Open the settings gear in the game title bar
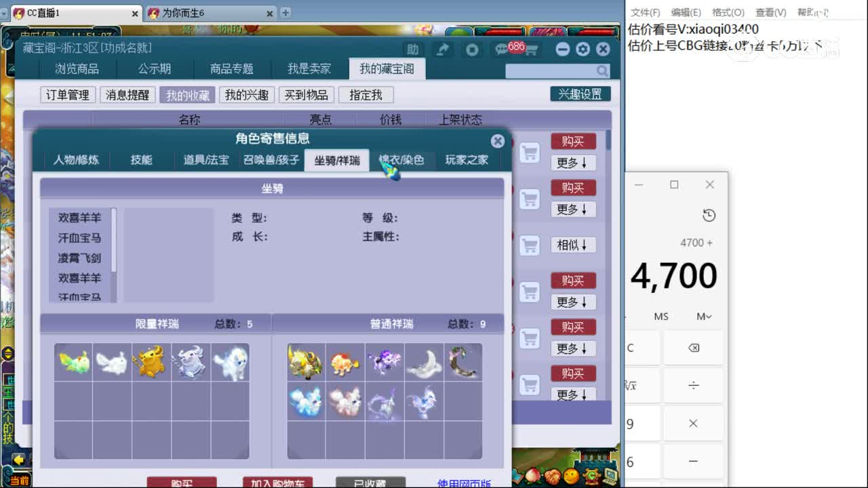868x488 pixels. tap(583, 49)
